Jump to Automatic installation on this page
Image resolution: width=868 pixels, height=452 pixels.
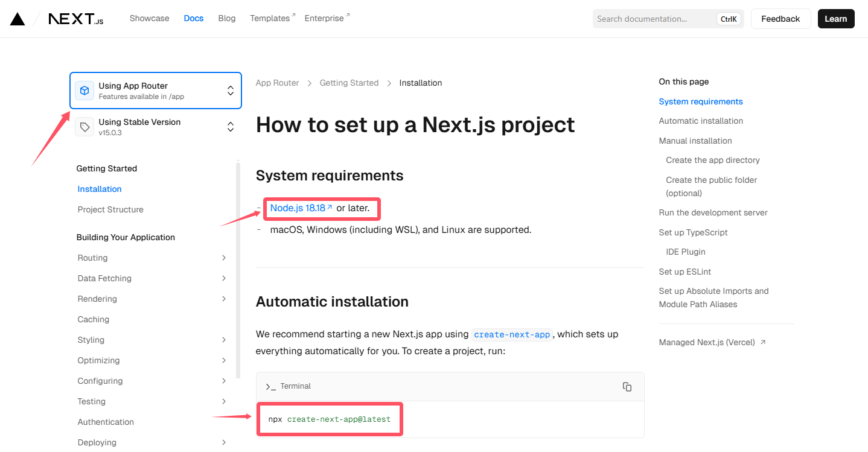701,121
